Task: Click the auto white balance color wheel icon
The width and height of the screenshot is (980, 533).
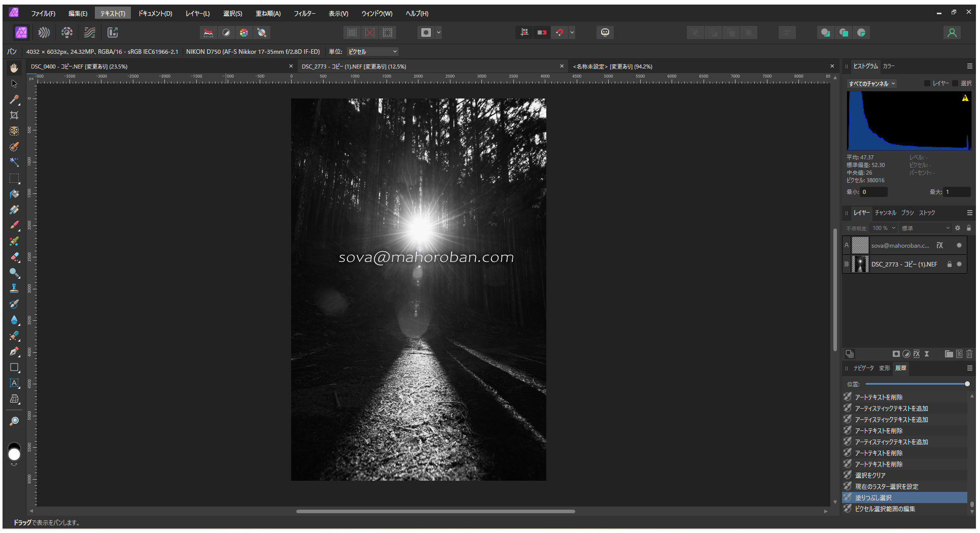Action: [244, 32]
